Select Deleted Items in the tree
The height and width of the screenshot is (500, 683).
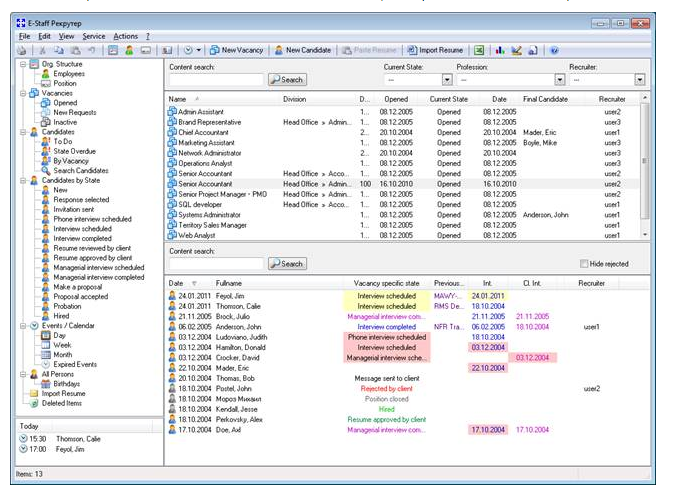[61, 404]
